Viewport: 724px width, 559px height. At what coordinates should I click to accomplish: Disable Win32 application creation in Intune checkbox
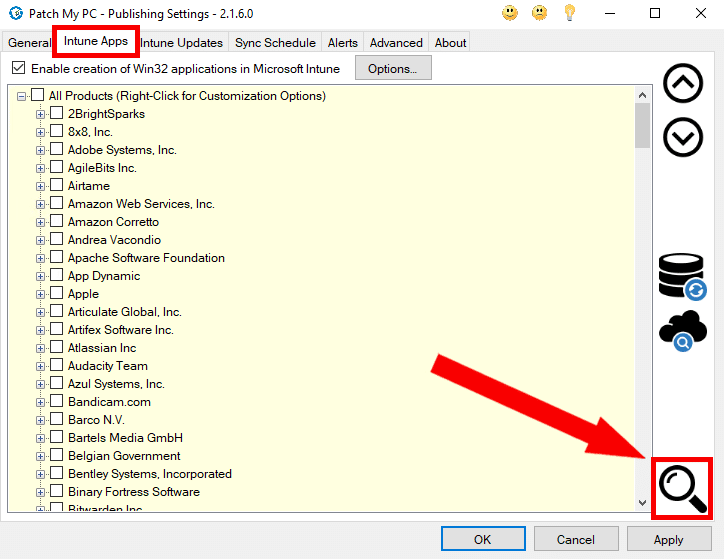(x=19, y=69)
